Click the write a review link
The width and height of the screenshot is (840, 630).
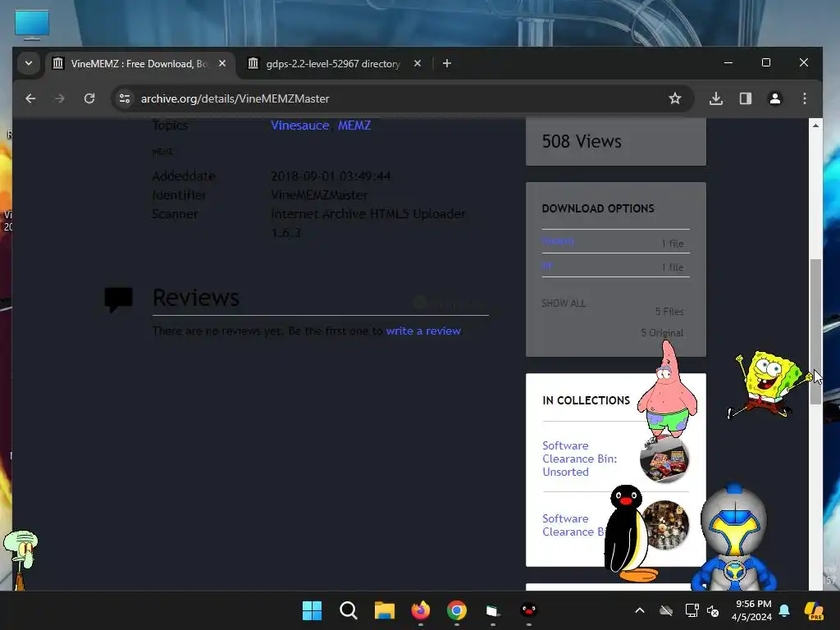(423, 331)
